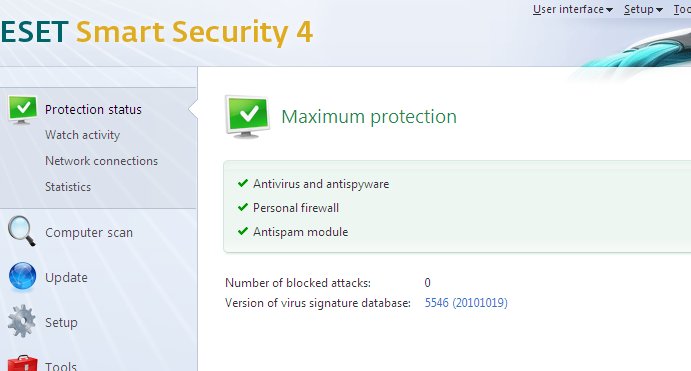The width and height of the screenshot is (691, 371).
Task: Click the green checkmark beside Personal firewall
Action: [243, 207]
